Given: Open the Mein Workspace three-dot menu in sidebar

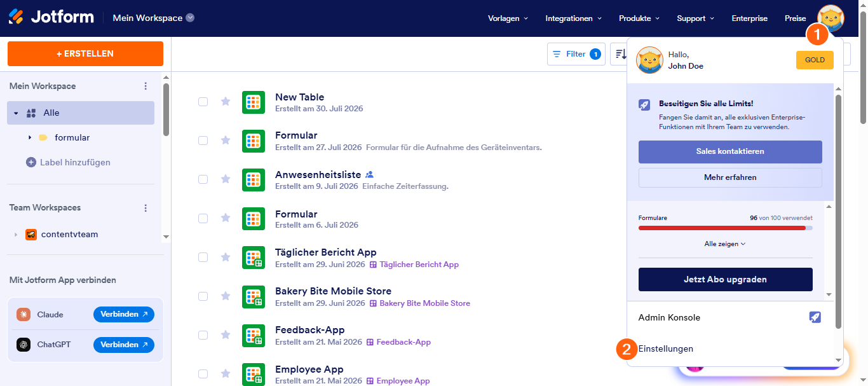Looking at the screenshot, I should coord(146,86).
